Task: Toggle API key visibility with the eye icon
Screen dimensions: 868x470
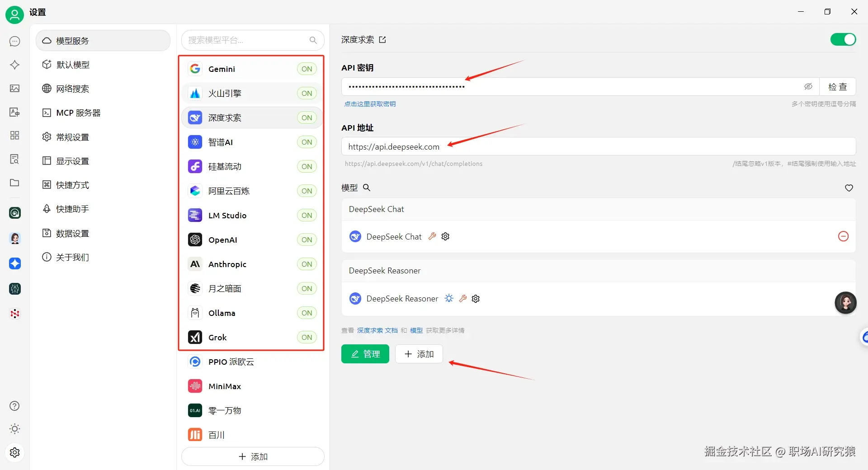Action: [808, 86]
